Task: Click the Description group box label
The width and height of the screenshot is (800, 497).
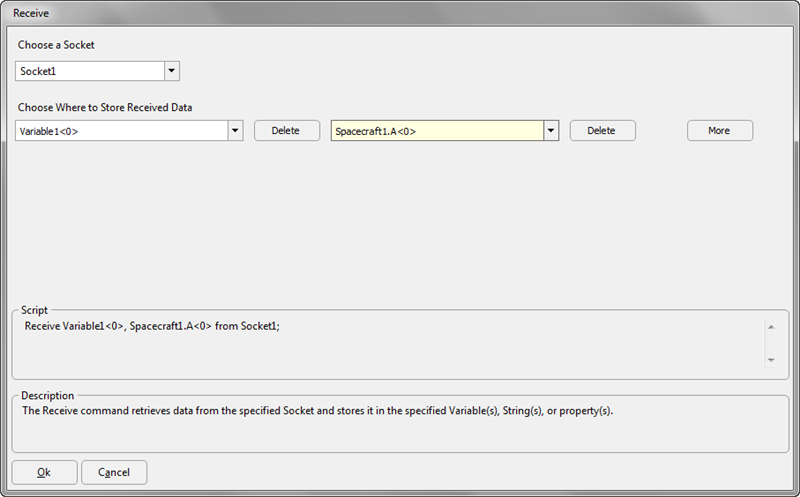Action: pyautogui.click(x=47, y=395)
